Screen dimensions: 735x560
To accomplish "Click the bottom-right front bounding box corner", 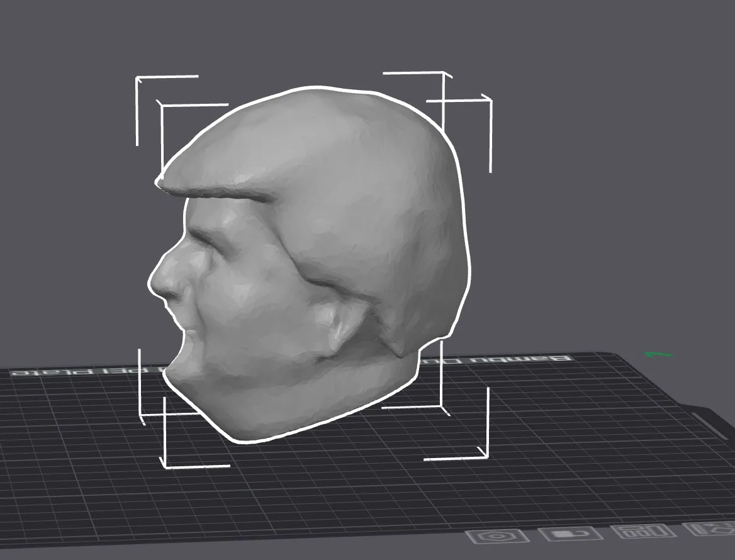I will coord(486,456).
